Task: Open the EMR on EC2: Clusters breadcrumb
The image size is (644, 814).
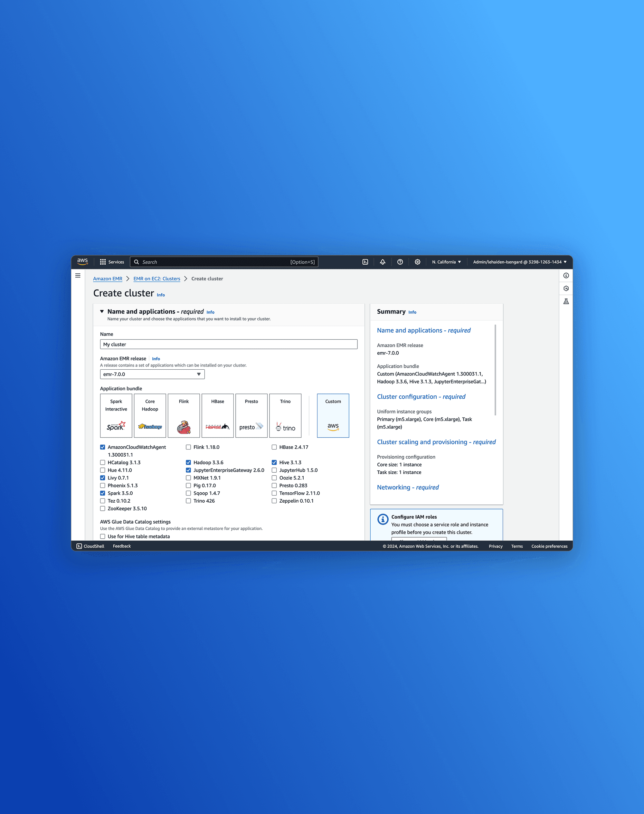Action: pyautogui.click(x=156, y=279)
